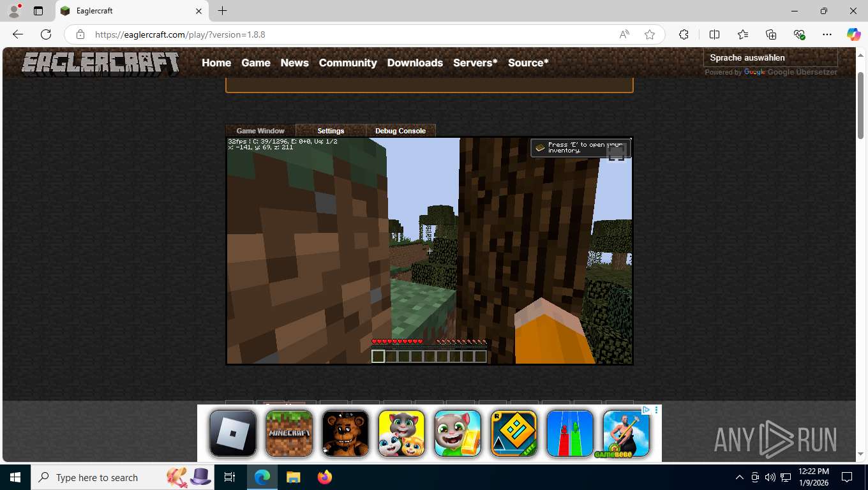868x490 pixels.
Task: Add this page to favorites with the star
Action: tap(650, 34)
